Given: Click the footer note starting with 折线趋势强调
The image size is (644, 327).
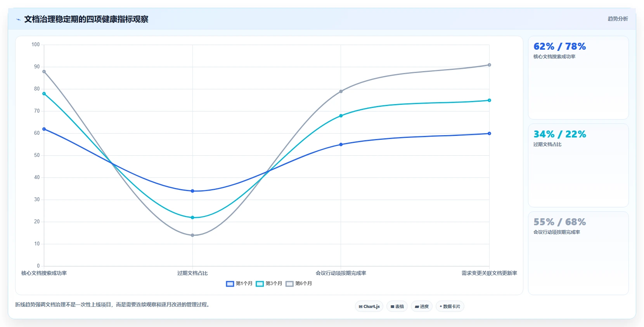Looking at the screenshot, I should click(x=113, y=305).
